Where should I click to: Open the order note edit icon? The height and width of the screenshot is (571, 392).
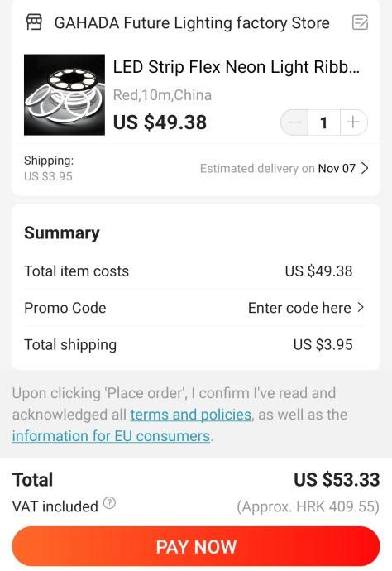click(360, 22)
